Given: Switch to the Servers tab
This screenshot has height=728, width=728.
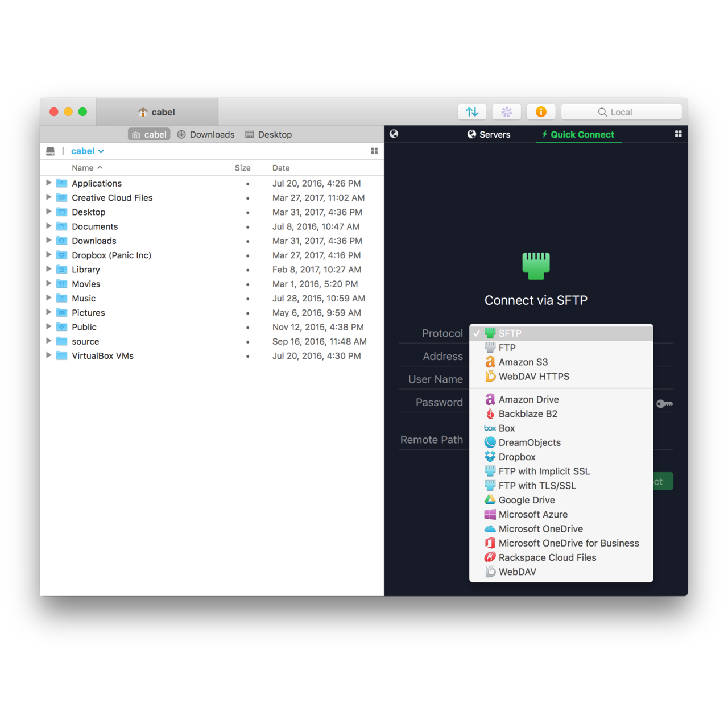Looking at the screenshot, I should point(489,134).
